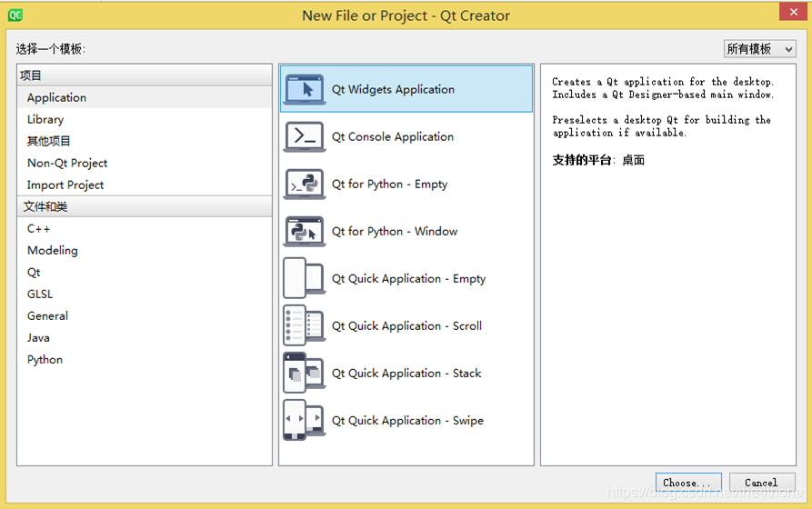This screenshot has height=509, width=812.
Task: Choose the Non-Qt Project category
Action: coord(145,163)
